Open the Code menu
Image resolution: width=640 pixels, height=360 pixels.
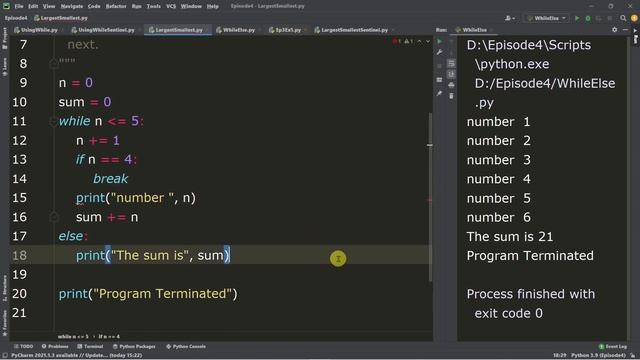94,6
